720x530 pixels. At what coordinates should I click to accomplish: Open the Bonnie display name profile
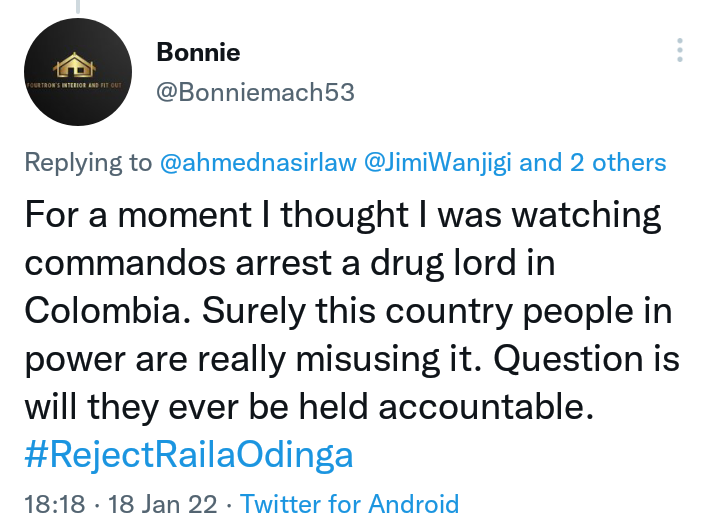(x=198, y=52)
